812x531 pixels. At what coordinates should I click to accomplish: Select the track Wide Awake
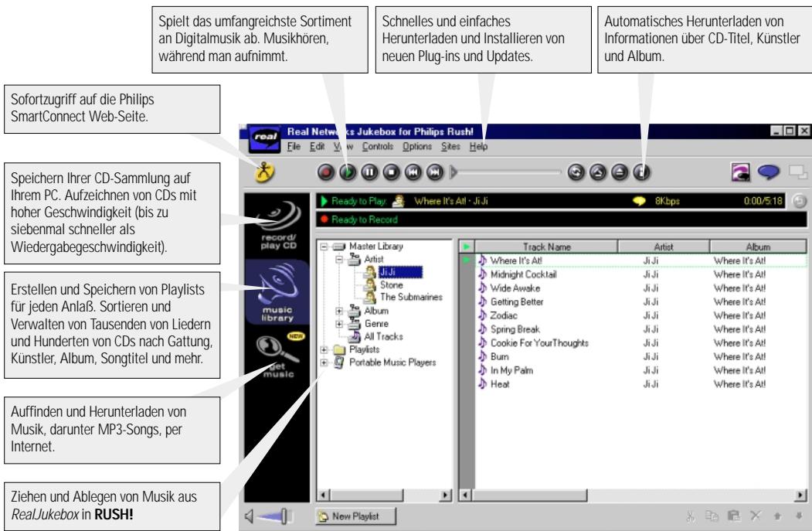pyautogui.click(x=515, y=288)
